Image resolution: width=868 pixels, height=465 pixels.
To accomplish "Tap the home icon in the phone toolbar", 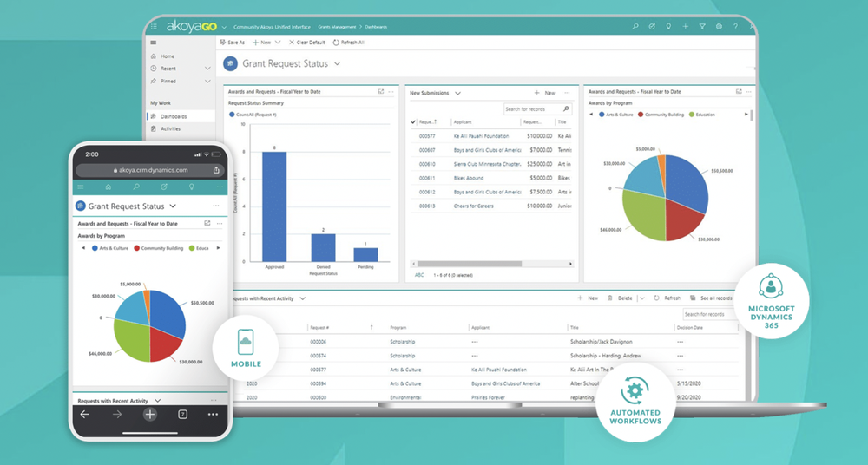I will 108,187.
